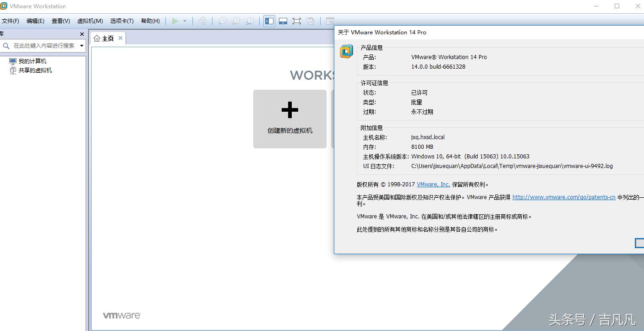Click inside the library search input field

point(44,45)
